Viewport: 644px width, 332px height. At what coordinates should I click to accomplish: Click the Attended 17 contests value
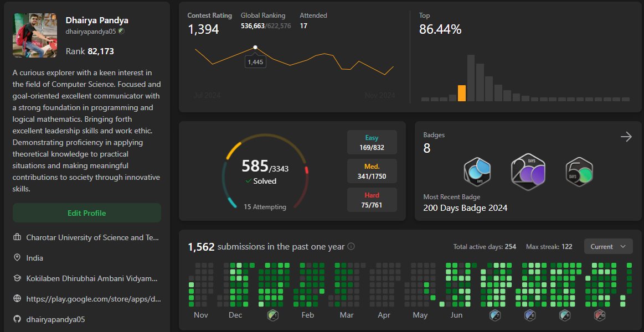pos(303,26)
